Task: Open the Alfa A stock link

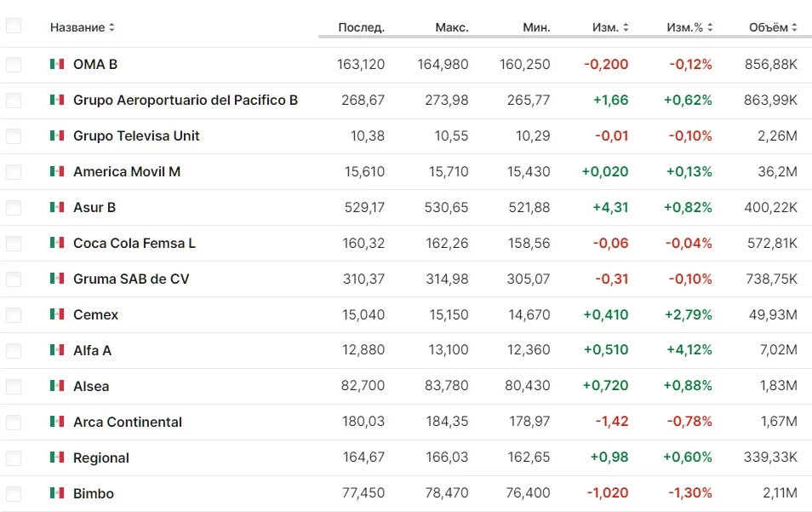Action: click(92, 350)
